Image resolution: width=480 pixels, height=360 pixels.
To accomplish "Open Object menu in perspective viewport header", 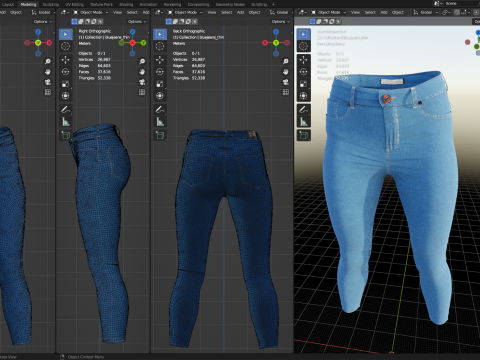I will coord(398,12).
